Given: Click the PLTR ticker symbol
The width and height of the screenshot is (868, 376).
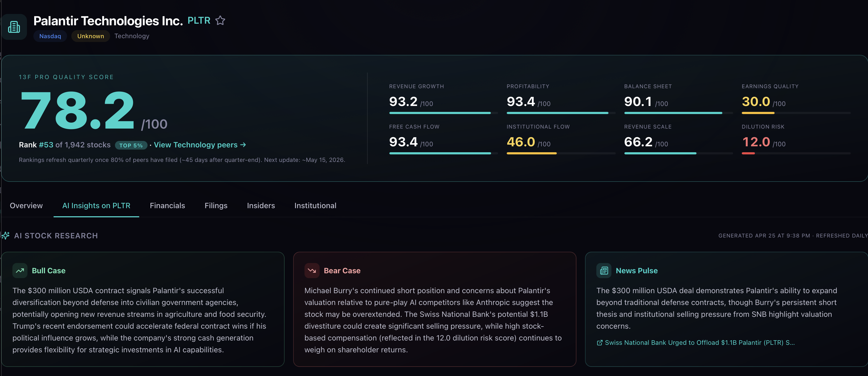Looking at the screenshot, I should pos(199,20).
